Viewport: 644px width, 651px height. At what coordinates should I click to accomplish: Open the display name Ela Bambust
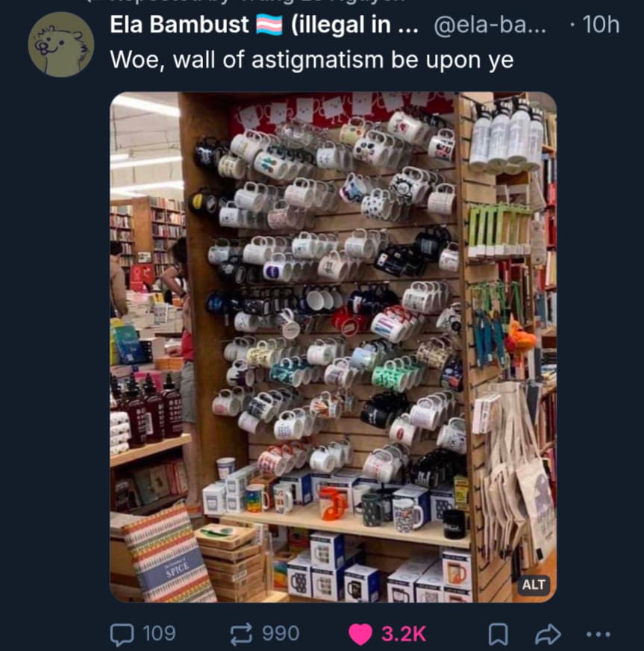pos(179,25)
